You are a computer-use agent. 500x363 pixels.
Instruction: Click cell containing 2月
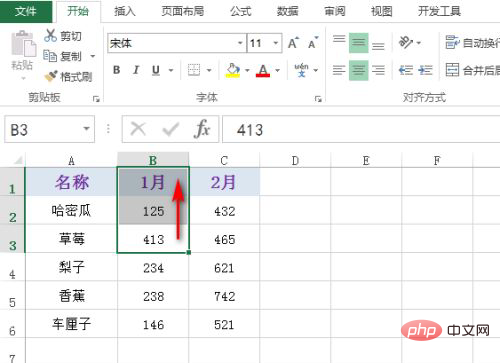click(x=224, y=182)
